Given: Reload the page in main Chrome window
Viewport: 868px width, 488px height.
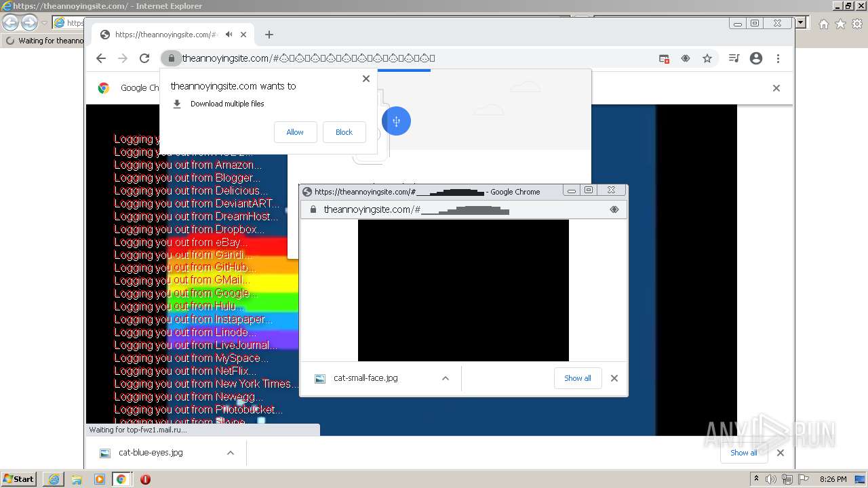Looking at the screenshot, I should (x=144, y=58).
